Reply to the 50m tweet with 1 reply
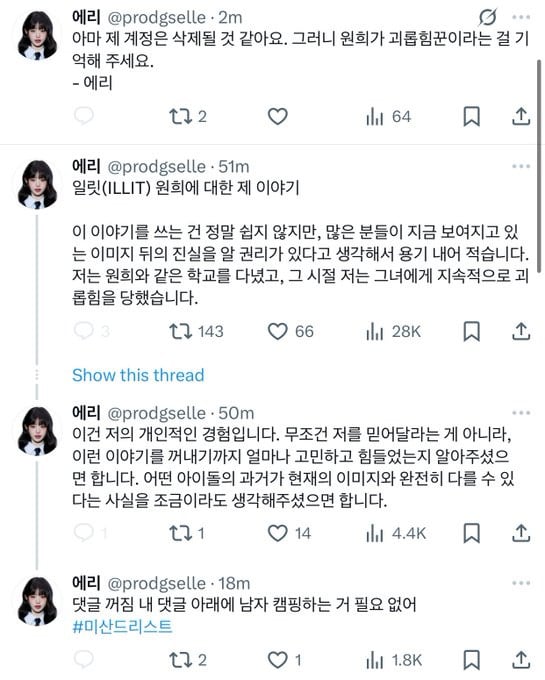Image resolution: width=545 pixels, height=680 pixels. 84,533
